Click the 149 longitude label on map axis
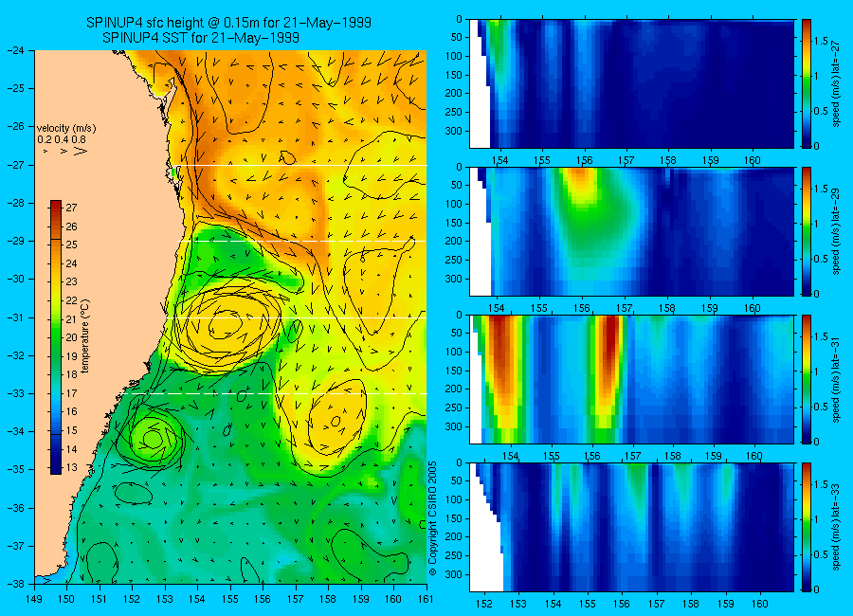Screen dimensions: 853x616 pyautogui.click(x=34, y=599)
